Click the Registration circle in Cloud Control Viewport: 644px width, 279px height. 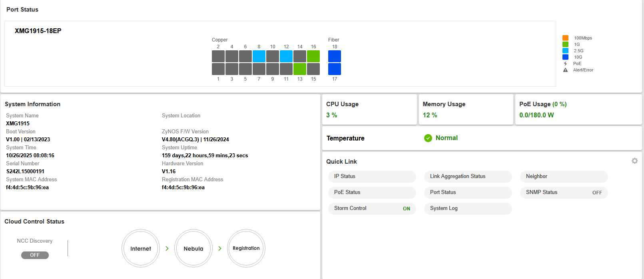246,248
